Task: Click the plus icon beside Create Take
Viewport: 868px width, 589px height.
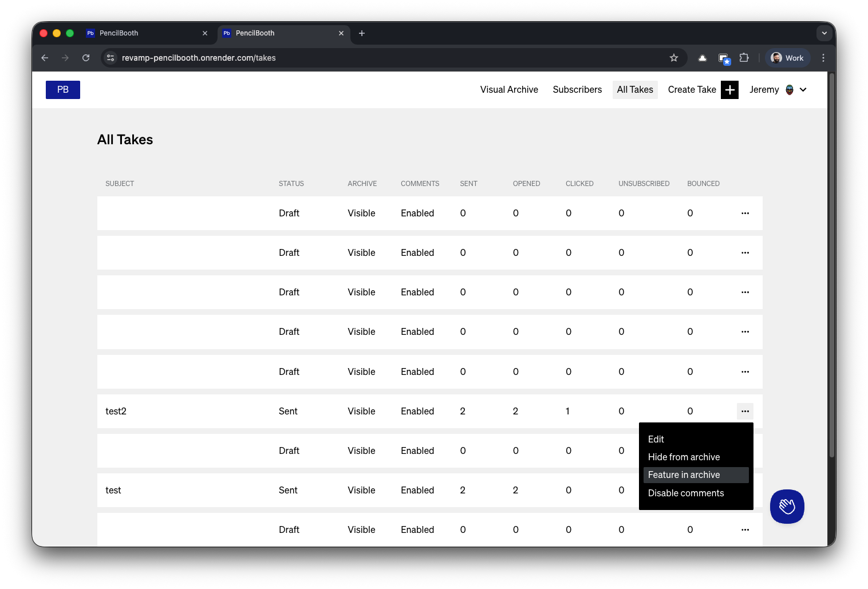Action: 729,90
